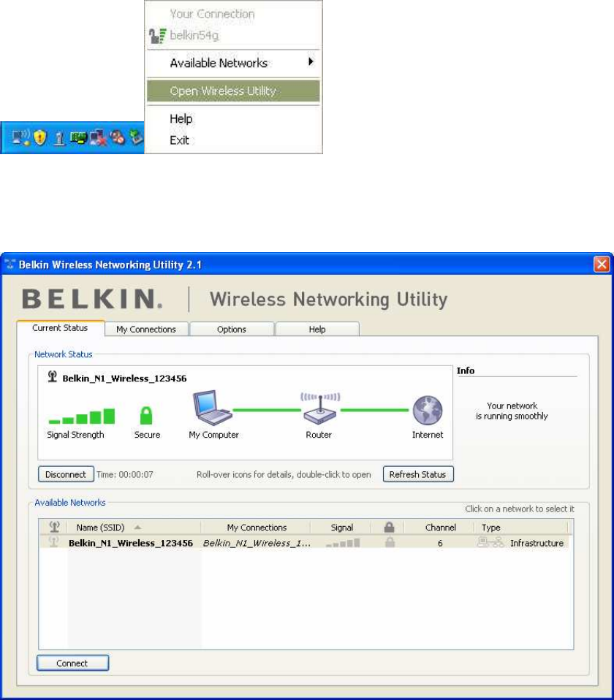Click the Time: 00:00:07 connection timer
614x700 pixels.
(125, 474)
